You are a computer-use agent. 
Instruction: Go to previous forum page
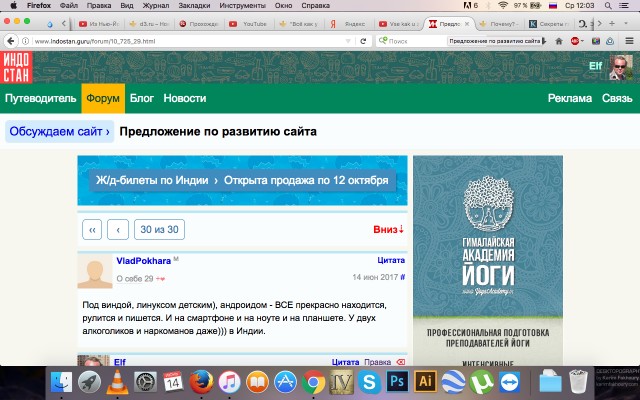pos(118,229)
